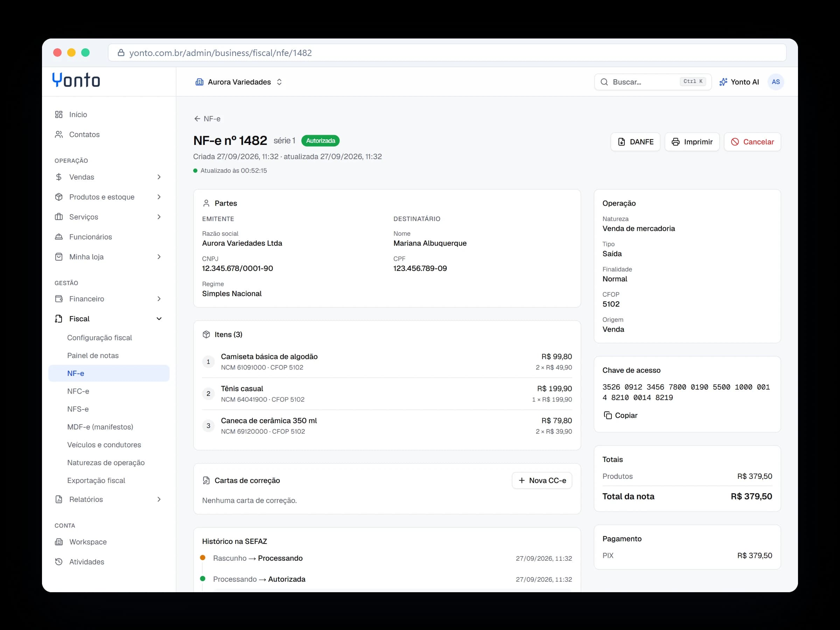Select NFC-e in the Fiscal submenu
This screenshot has width=840, height=630.
click(78, 391)
